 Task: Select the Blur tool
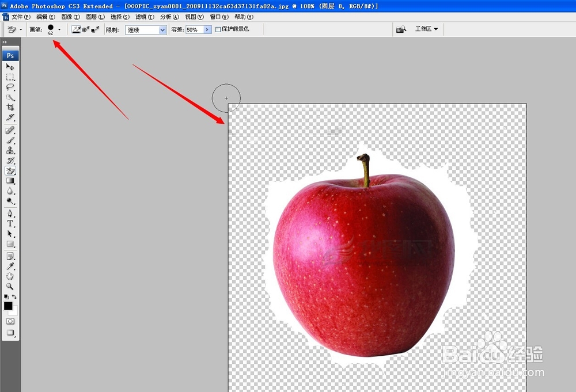pyautogui.click(x=10, y=191)
